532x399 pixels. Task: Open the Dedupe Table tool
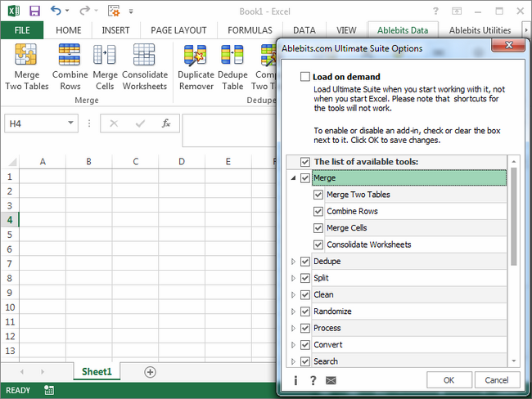pyautogui.click(x=232, y=67)
